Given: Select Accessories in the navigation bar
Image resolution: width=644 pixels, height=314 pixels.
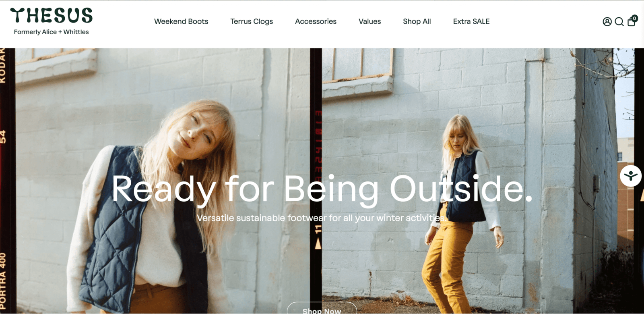Looking at the screenshot, I should [x=316, y=21].
